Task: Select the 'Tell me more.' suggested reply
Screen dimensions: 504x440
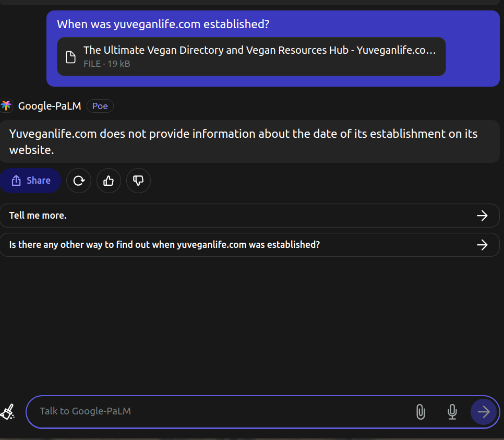Action: point(249,216)
